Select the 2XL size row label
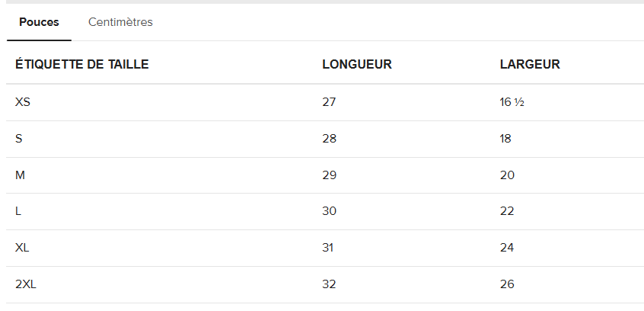This screenshot has height=311, width=644. click(x=25, y=284)
